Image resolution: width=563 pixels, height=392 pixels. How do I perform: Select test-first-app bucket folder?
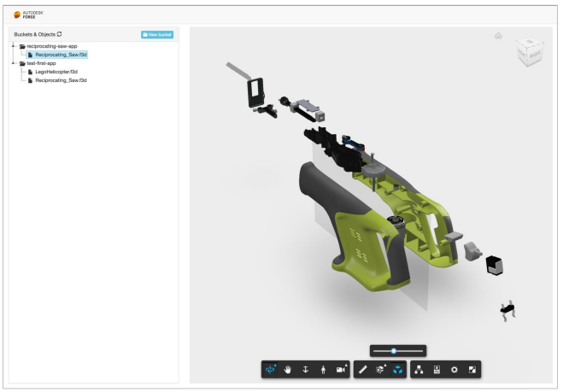point(38,63)
